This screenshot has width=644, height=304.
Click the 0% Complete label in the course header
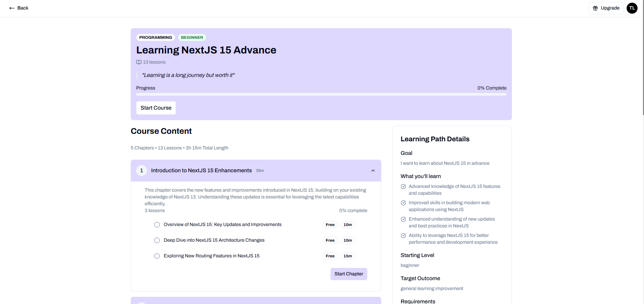click(492, 88)
